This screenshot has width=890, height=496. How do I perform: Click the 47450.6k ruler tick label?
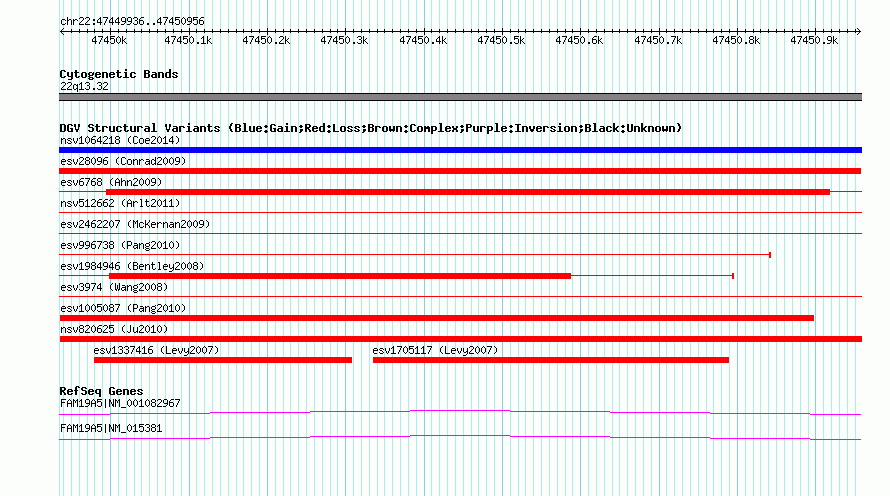579,40
